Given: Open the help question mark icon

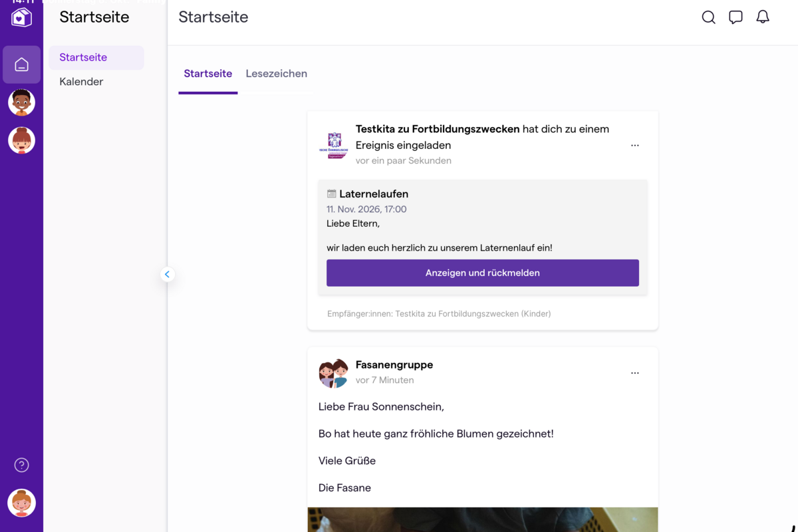Looking at the screenshot, I should point(21,465).
